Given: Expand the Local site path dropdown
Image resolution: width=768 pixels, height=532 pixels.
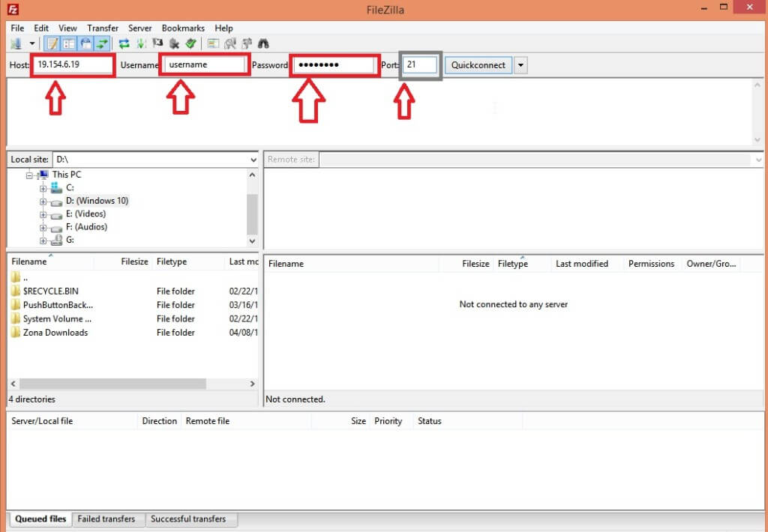Looking at the screenshot, I should [x=253, y=160].
